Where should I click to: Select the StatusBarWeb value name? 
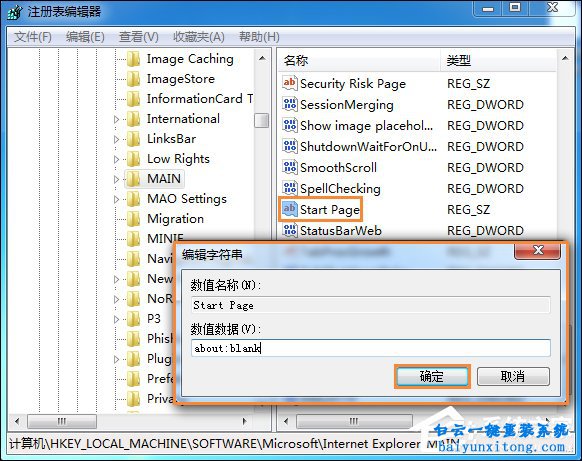point(340,230)
